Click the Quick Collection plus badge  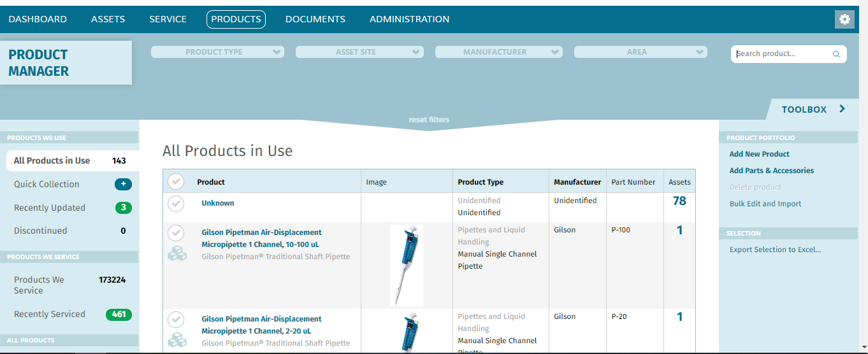(123, 184)
